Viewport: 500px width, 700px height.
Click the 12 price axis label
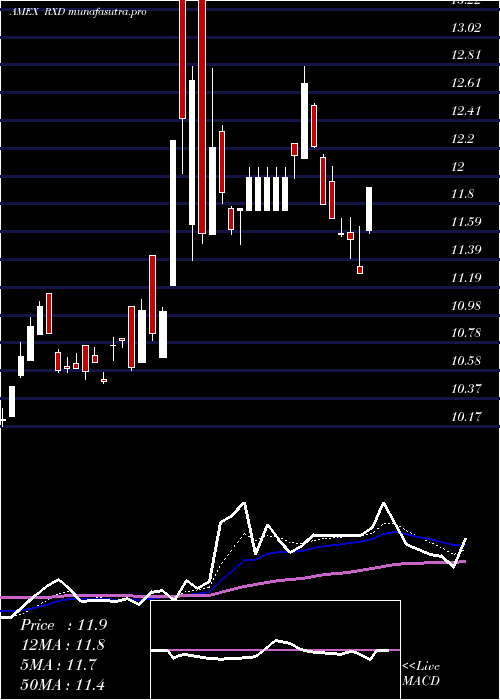(458, 167)
